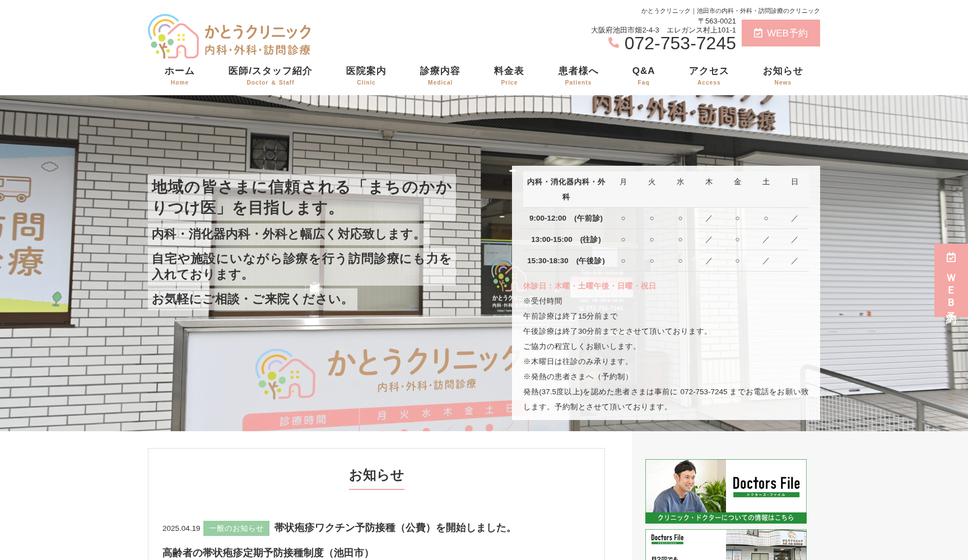Select the ホーム navigation item

pos(179,76)
